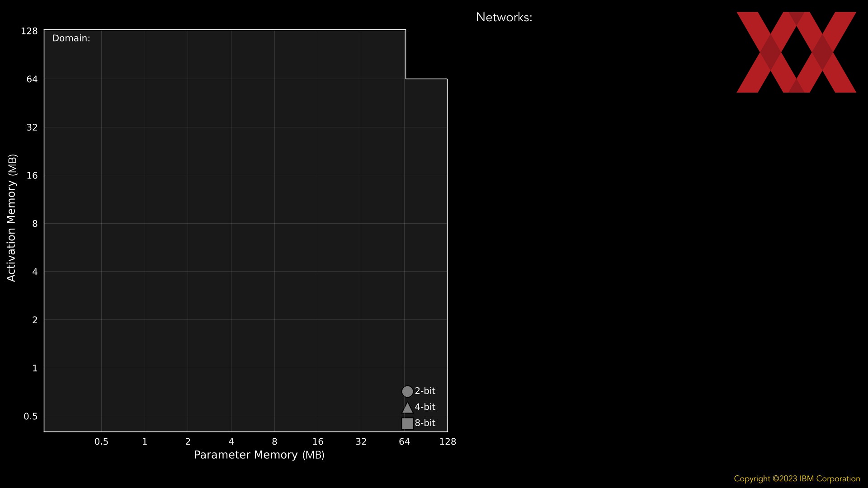Select the "4-bit" legend label

pos(425,407)
